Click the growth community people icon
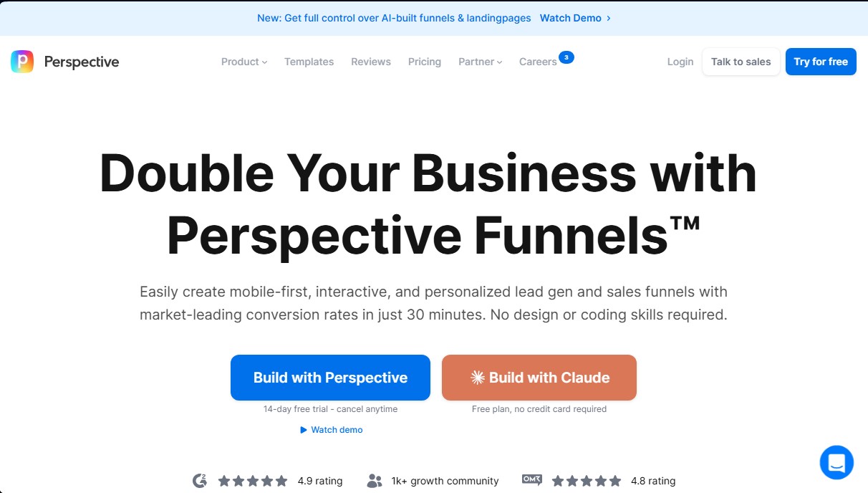The height and width of the screenshot is (493, 868). pyautogui.click(x=375, y=481)
